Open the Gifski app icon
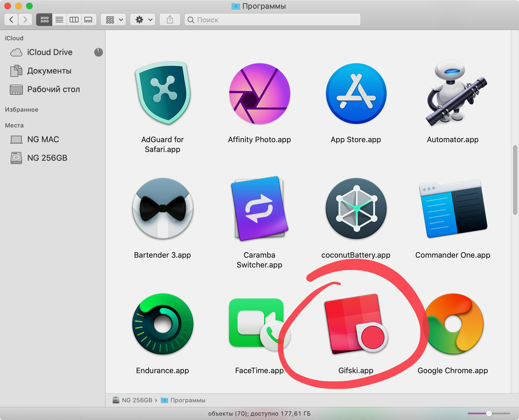 pos(356,324)
